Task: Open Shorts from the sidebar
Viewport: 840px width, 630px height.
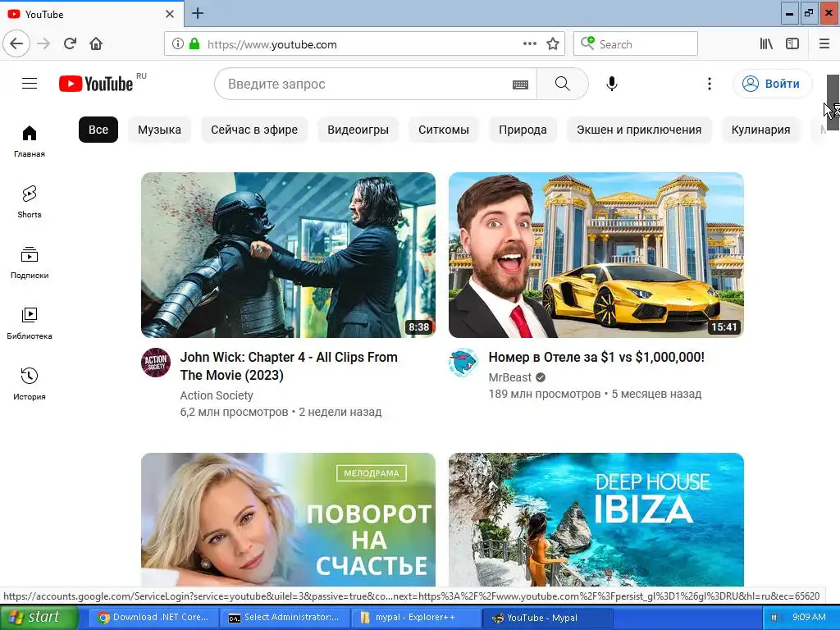Action: pos(30,202)
